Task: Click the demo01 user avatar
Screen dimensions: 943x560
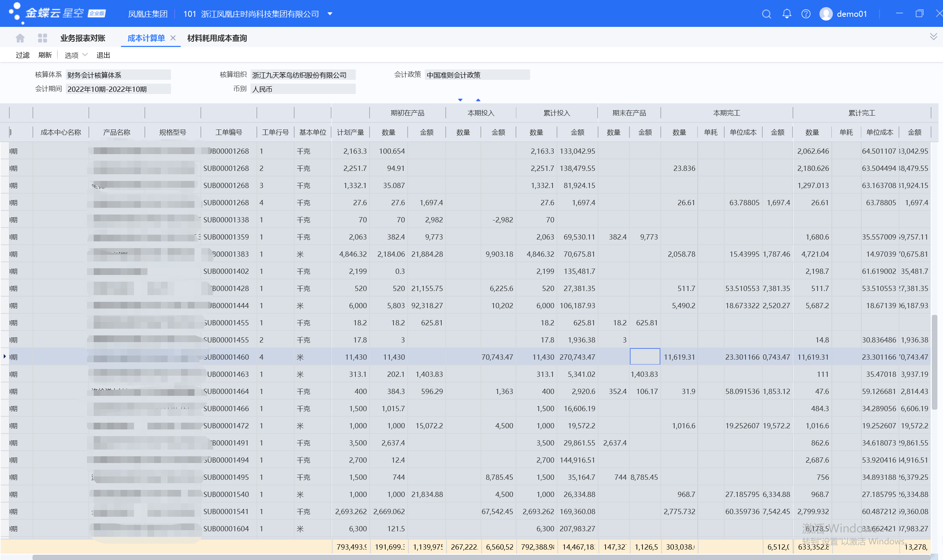Action: [x=826, y=14]
